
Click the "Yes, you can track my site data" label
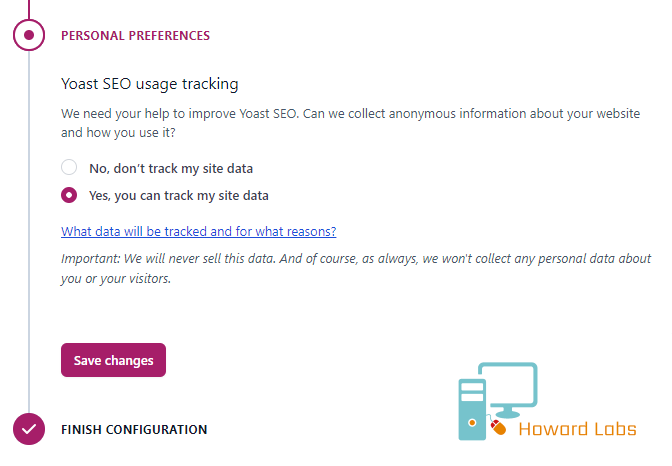[179, 195]
